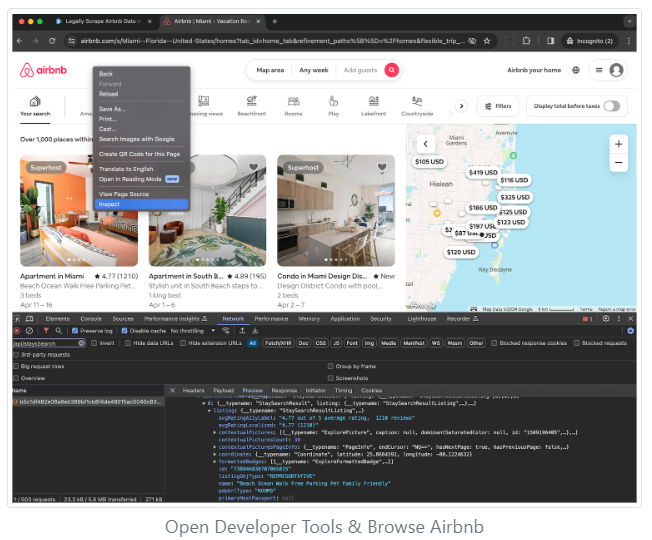Select the Rooms category icon

click(293, 106)
